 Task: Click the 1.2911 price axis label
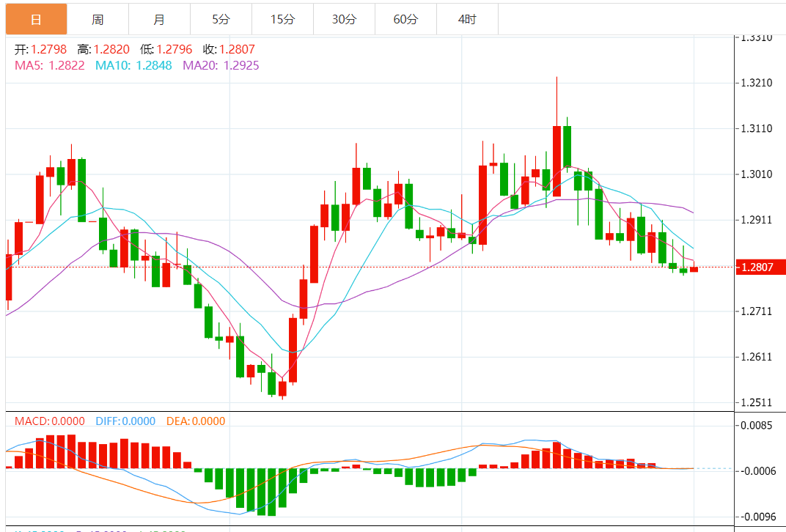(x=757, y=220)
